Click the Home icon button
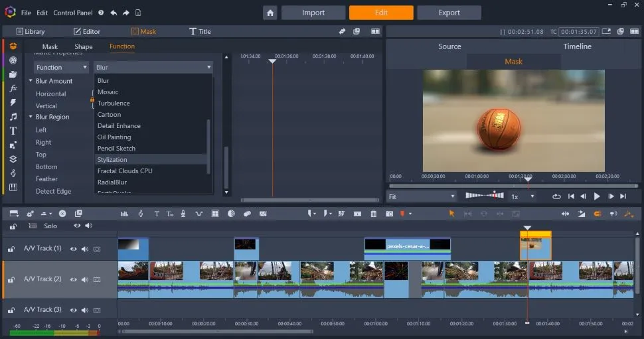The width and height of the screenshot is (644, 339). (270, 13)
